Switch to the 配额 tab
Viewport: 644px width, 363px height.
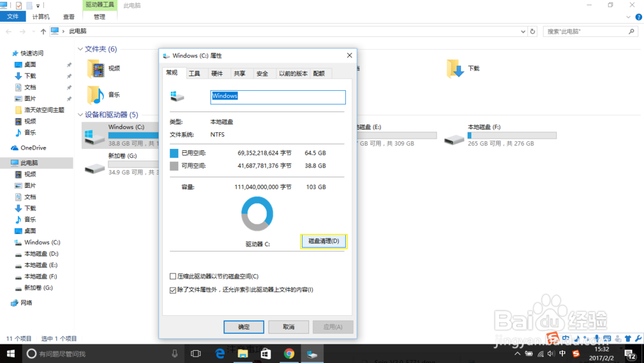click(x=319, y=74)
